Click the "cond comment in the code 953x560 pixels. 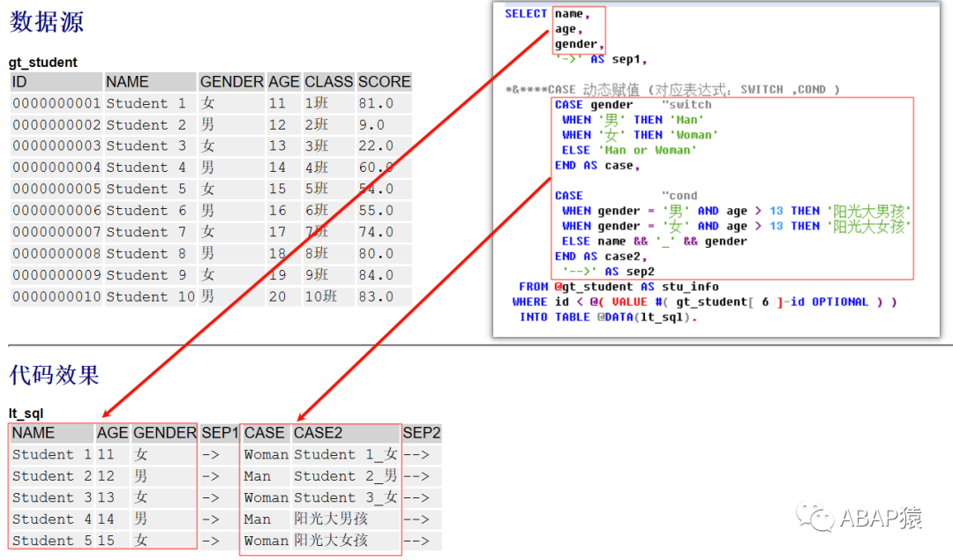coord(679,196)
